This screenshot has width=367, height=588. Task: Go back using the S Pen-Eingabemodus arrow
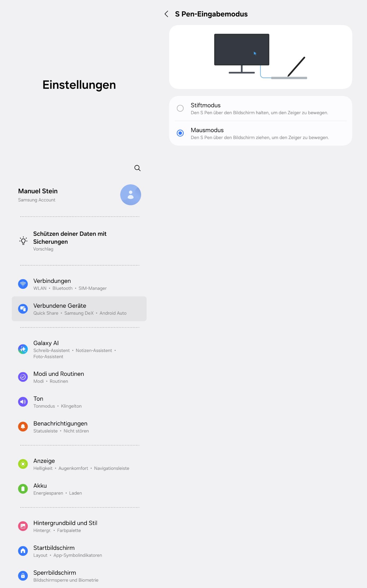(166, 14)
